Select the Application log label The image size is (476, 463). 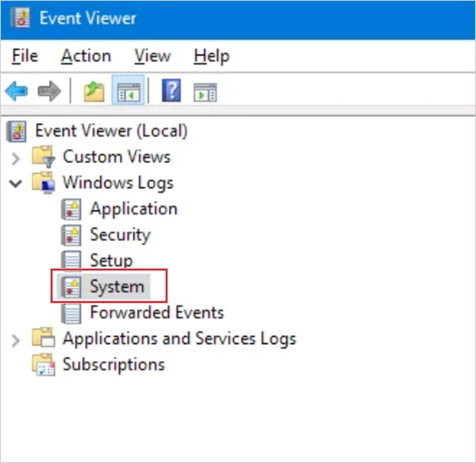134,209
